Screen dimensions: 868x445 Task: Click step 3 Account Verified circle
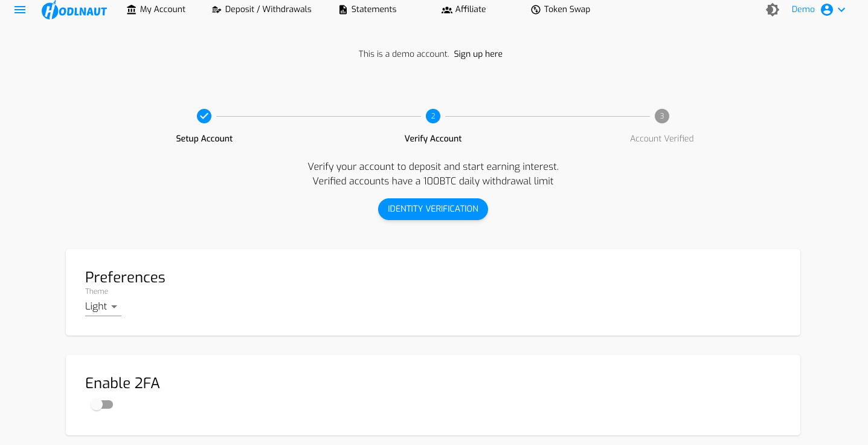(x=662, y=116)
